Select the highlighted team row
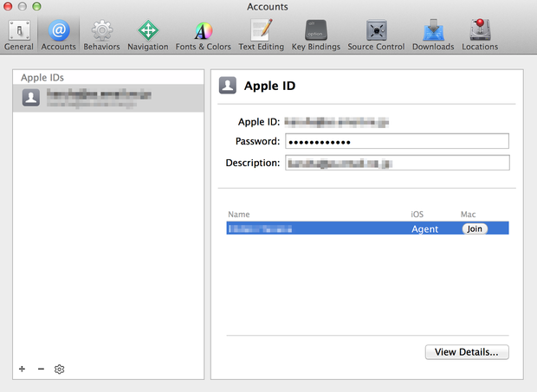This screenshot has width=537, height=392. pos(367,228)
